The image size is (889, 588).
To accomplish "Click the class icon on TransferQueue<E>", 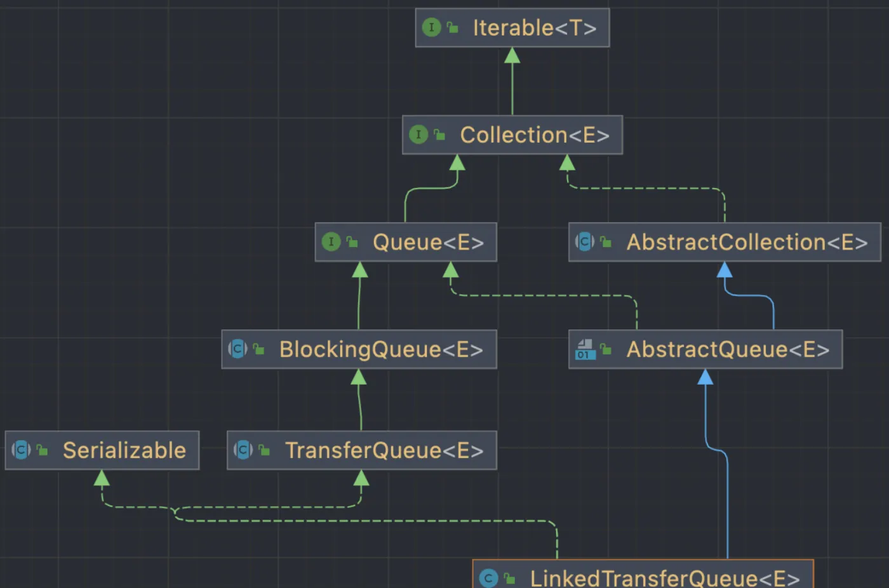I will (244, 450).
